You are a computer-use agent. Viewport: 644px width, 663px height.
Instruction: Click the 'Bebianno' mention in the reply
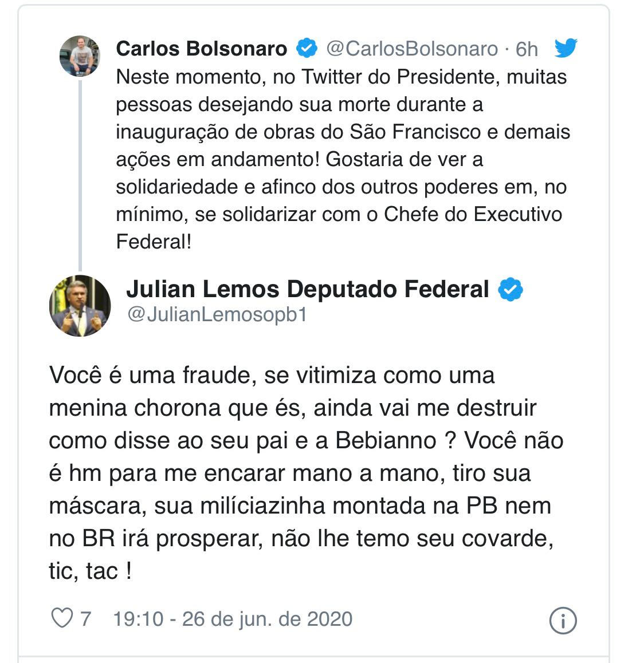pos(386,440)
